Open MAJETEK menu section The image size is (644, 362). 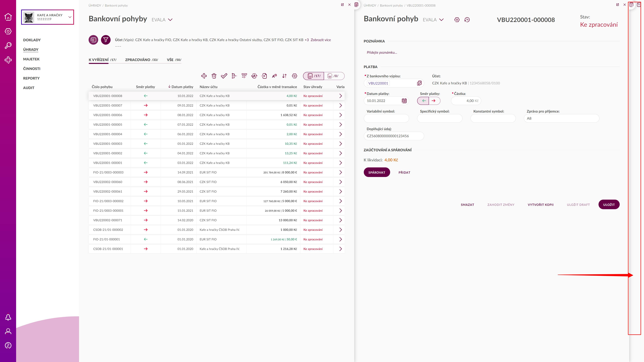[x=31, y=59]
